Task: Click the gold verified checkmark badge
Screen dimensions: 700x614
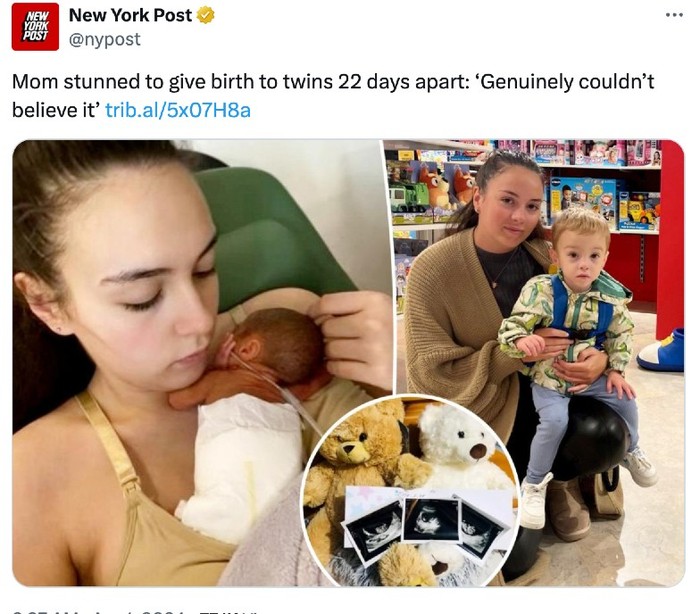Action: pyautogui.click(x=205, y=16)
